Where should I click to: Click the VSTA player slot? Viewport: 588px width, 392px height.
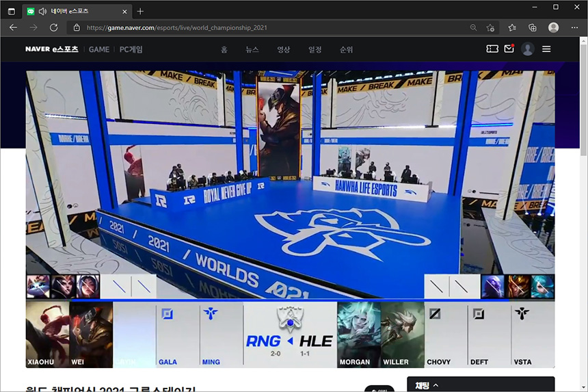pos(533,335)
